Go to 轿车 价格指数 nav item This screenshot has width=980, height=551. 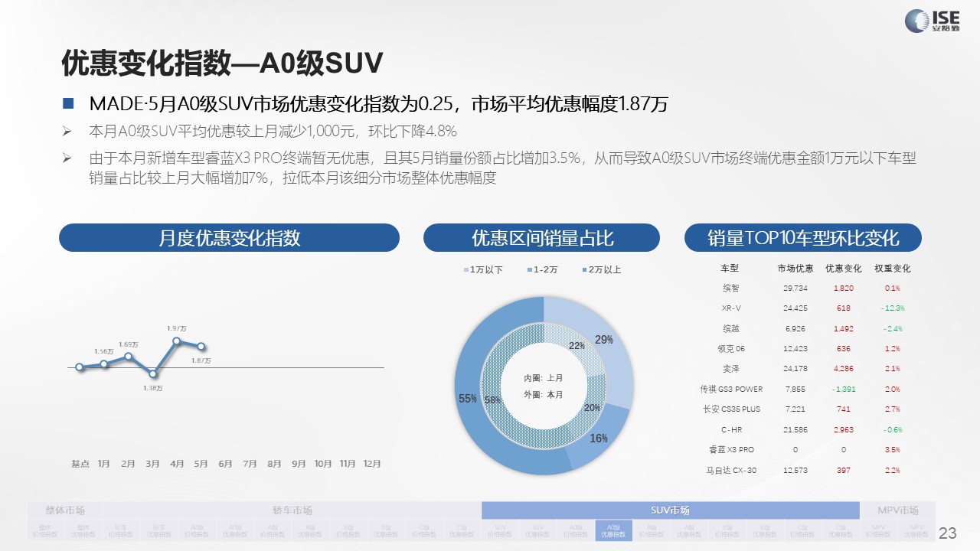coord(121,530)
